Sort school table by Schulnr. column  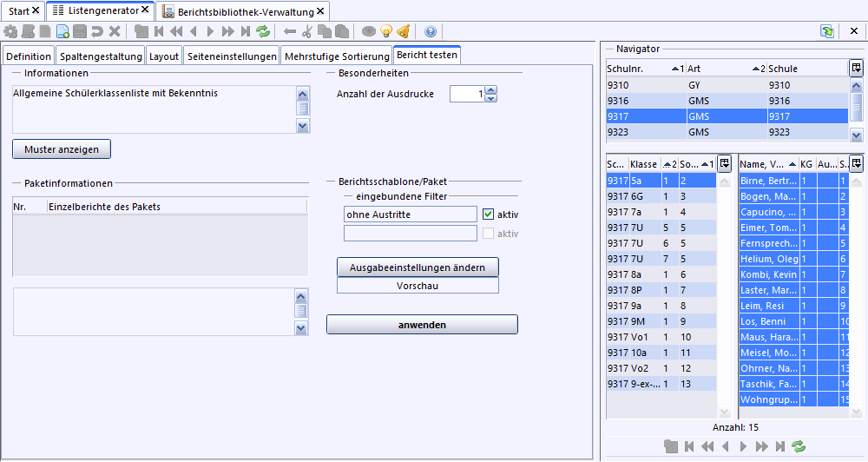646,68
